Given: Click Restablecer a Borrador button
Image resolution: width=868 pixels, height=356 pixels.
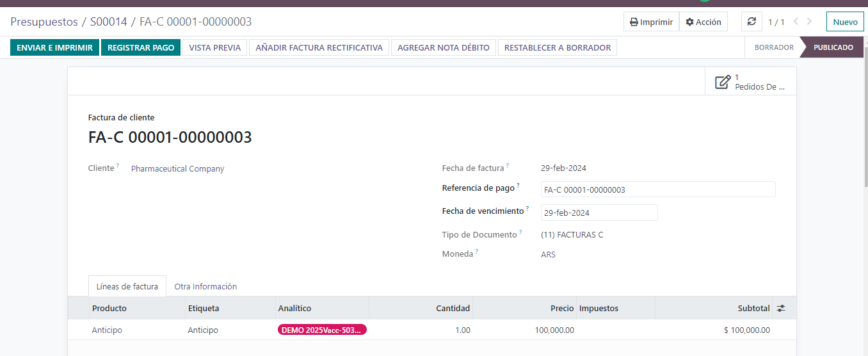Looking at the screenshot, I should tap(558, 47).
